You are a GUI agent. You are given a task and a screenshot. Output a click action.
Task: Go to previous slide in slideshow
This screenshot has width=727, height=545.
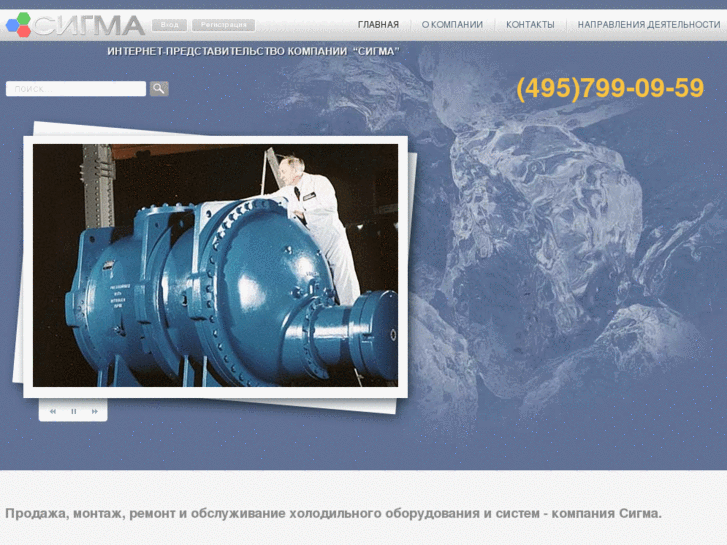(x=53, y=411)
